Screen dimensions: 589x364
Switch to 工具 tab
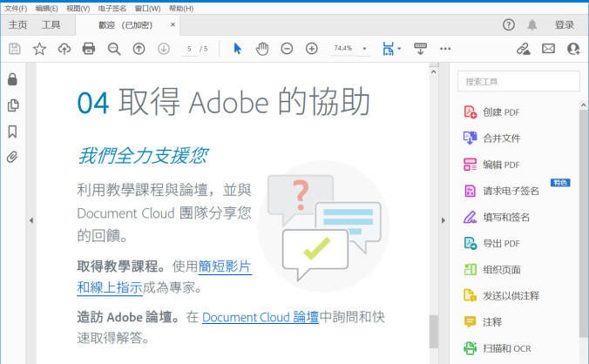pos(51,25)
